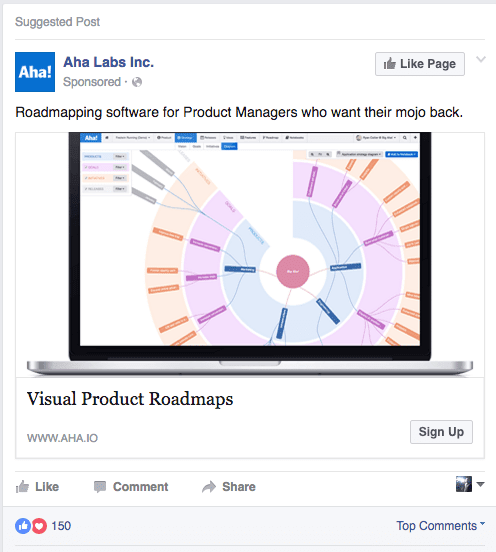This screenshot has height=552, width=496.
Task: Like the post with thumbs-up action
Action: click(x=37, y=487)
